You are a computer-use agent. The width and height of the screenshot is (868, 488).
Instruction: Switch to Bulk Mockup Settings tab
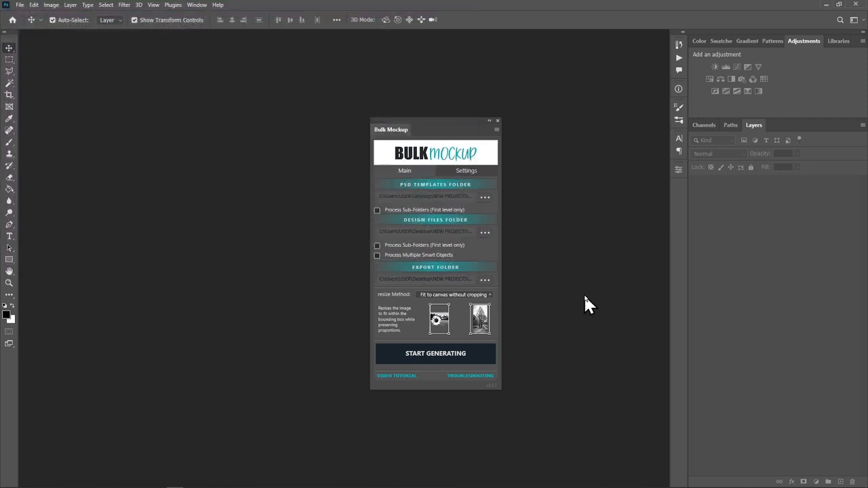pos(466,171)
